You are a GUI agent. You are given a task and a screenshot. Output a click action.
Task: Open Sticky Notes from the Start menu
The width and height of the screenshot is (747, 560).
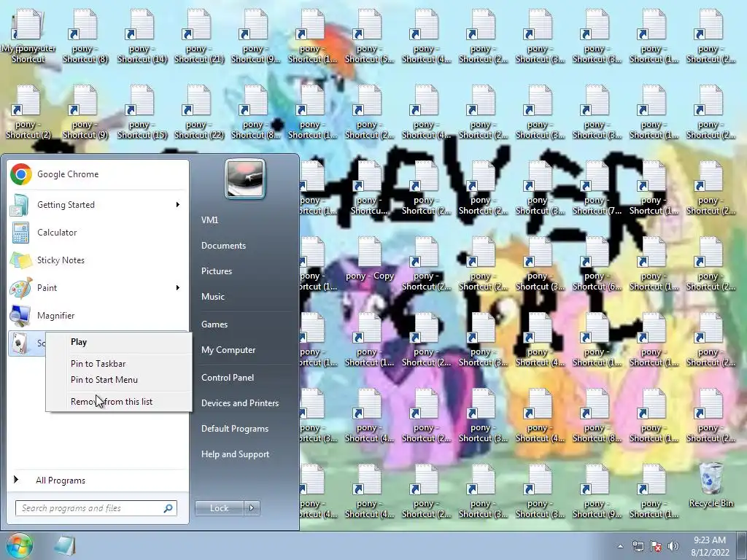[98, 260]
